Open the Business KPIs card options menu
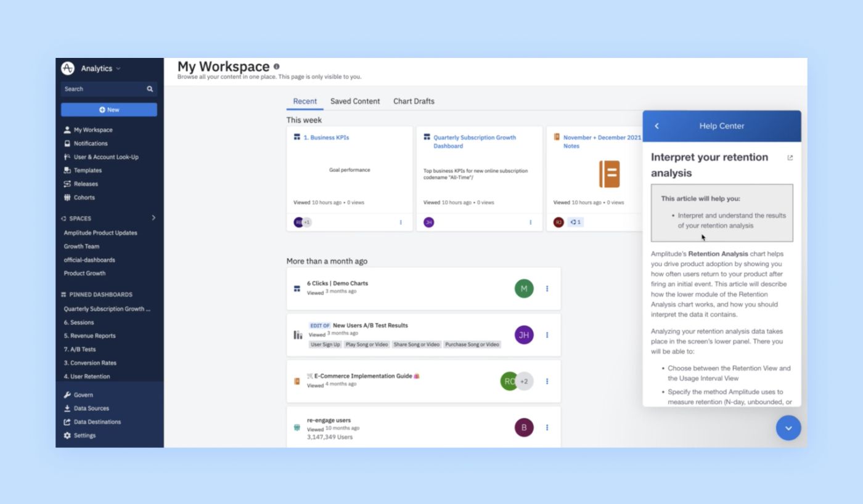The height and width of the screenshot is (504, 863). 401,222
